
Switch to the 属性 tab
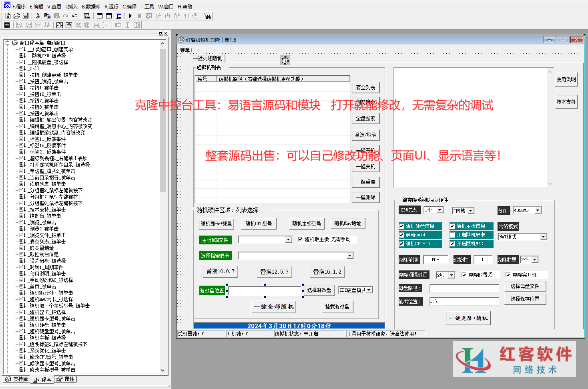[66, 379]
